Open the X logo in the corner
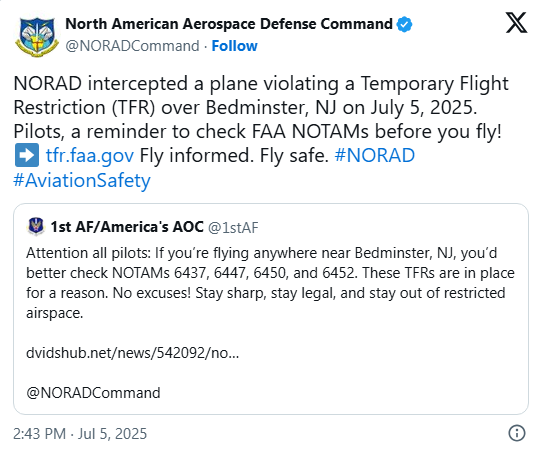 coord(516,23)
